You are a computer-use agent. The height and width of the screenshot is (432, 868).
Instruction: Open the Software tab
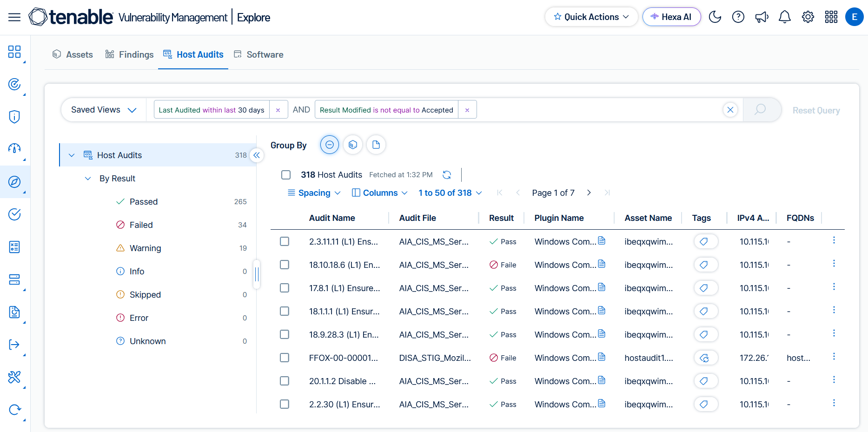[258, 54]
